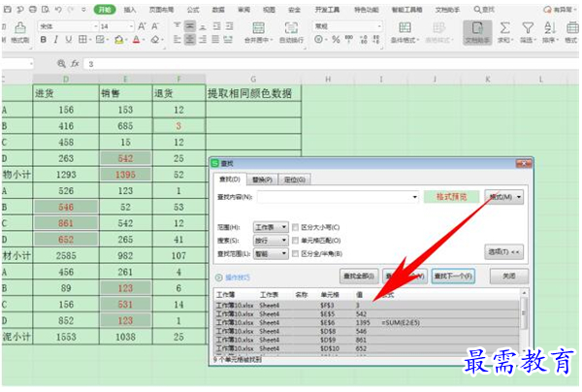This screenshot has height=392, width=582.
Task: Click column G header
Action: click(x=253, y=79)
